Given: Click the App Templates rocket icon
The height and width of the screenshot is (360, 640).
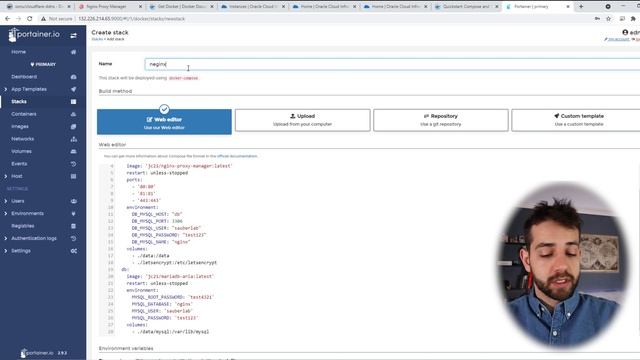Looking at the screenshot, I should coord(73,89).
